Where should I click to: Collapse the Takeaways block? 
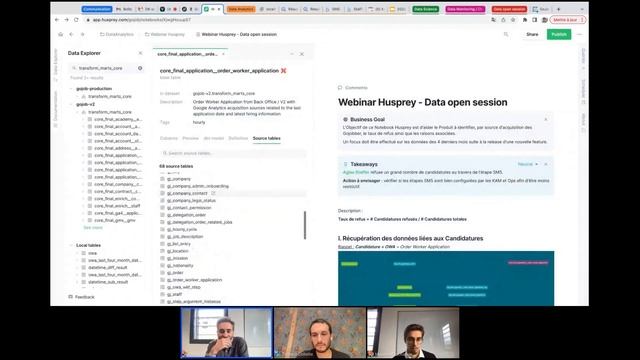(x=546, y=164)
